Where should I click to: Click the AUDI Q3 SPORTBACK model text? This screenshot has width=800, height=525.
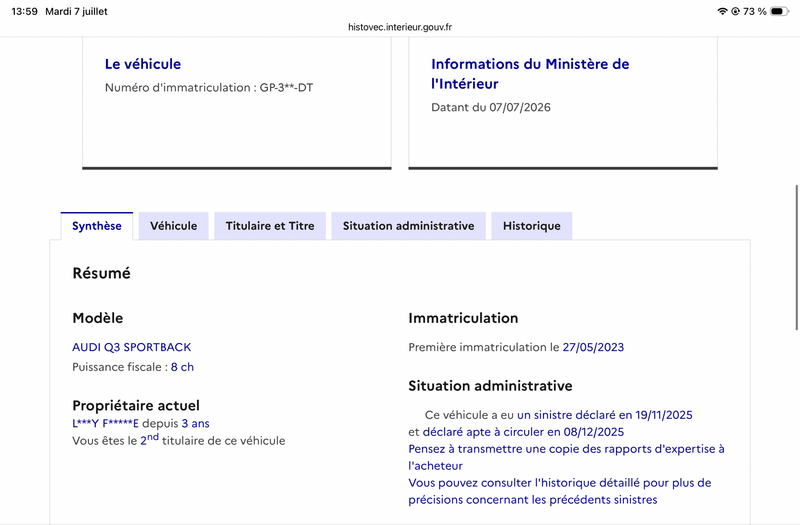132,347
